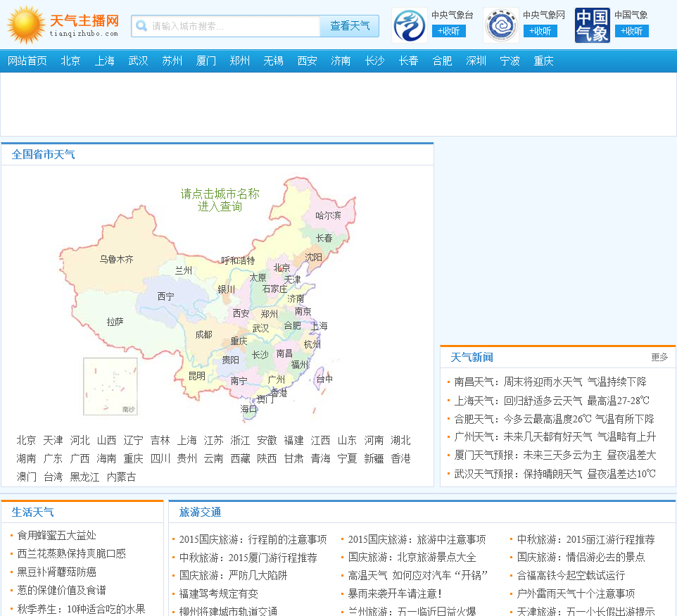677x616 pixels.
Task: Open 深圳 in the navigation bar
Action: click(476, 61)
